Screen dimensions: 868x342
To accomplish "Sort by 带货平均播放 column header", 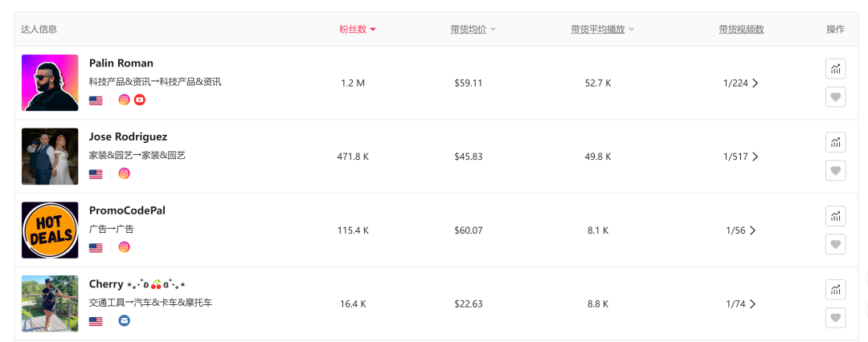I will click(x=602, y=30).
